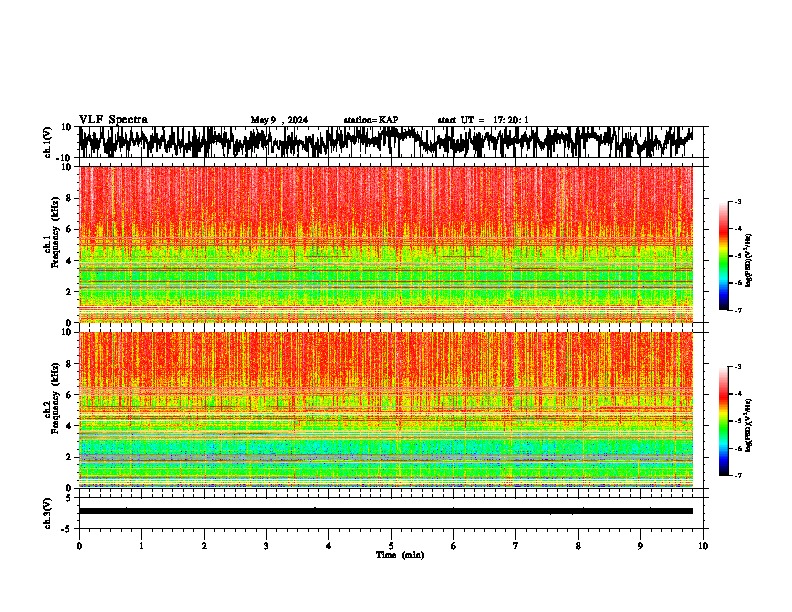Click the "8" tick on the time axis
This screenshot has height=612, width=792.
[578, 546]
